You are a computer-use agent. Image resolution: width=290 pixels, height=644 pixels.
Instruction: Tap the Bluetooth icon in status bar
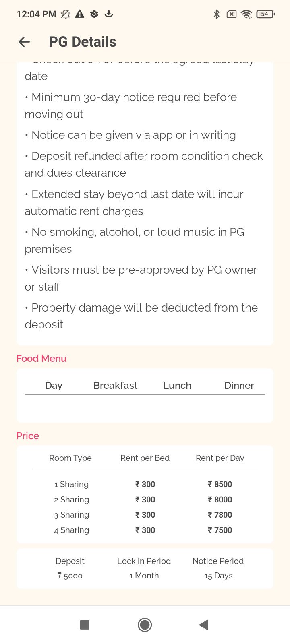(216, 14)
